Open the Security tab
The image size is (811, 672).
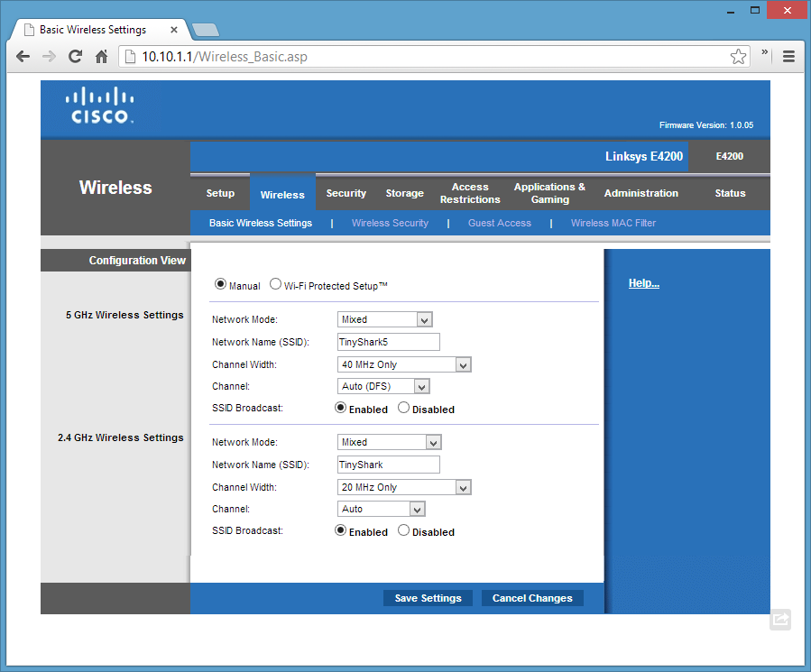(x=346, y=193)
